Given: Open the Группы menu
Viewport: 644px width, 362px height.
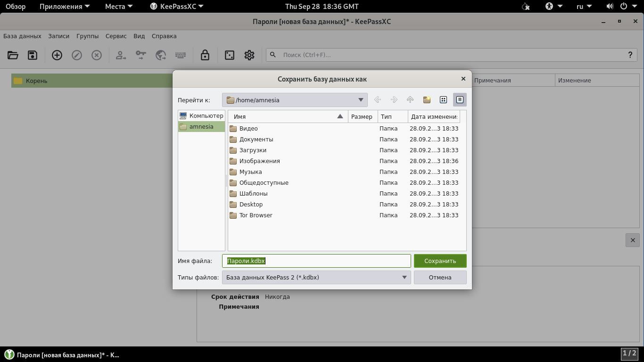Looking at the screenshot, I should coord(87,36).
